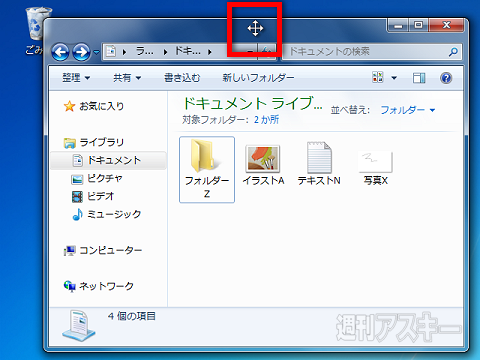Click the document icon in the address bar
480x360 pixels.
tap(111, 52)
